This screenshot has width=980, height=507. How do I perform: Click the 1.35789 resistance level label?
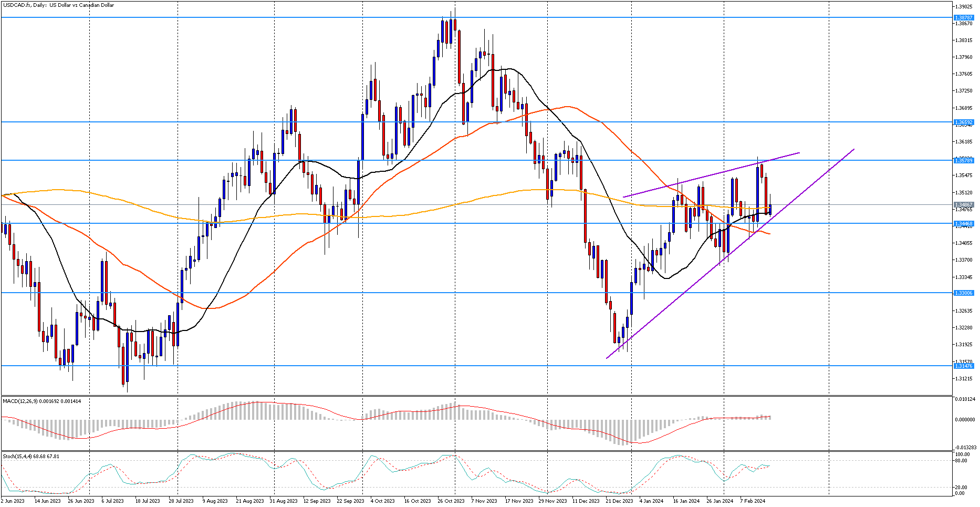tap(964, 160)
